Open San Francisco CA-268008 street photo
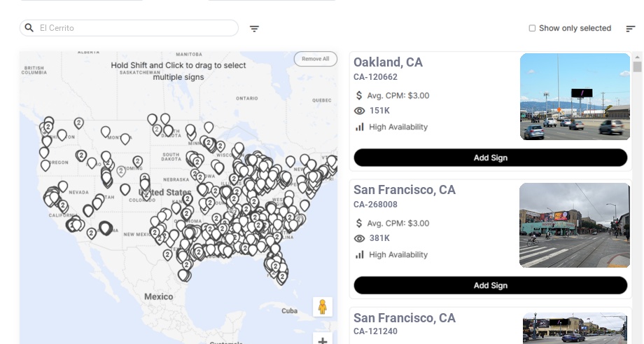 click(575, 225)
